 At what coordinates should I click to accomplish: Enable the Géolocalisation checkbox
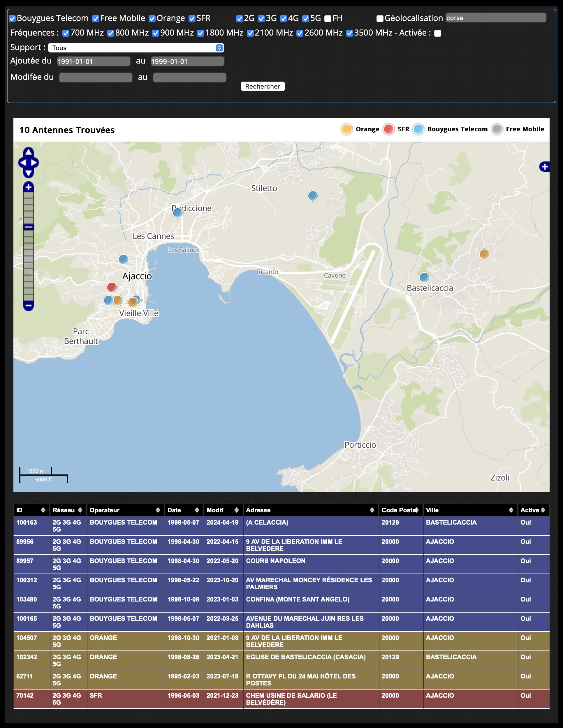[x=380, y=19]
